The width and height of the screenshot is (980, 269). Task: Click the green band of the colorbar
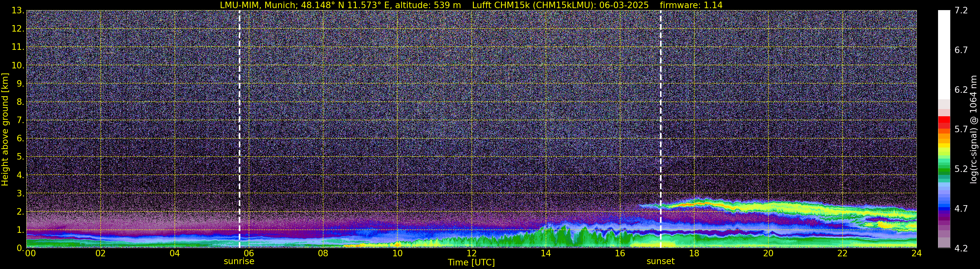click(x=944, y=171)
